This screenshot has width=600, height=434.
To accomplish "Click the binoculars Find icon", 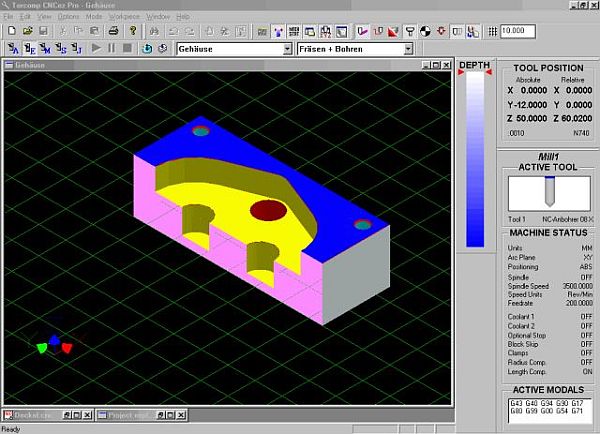I will click(155, 31).
